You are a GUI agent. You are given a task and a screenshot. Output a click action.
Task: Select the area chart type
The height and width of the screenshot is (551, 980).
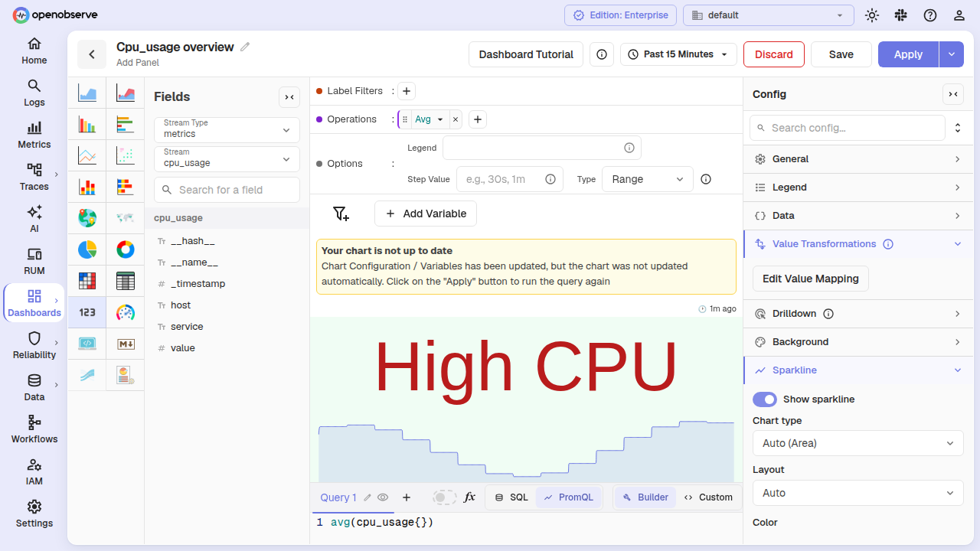[x=87, y=93]
